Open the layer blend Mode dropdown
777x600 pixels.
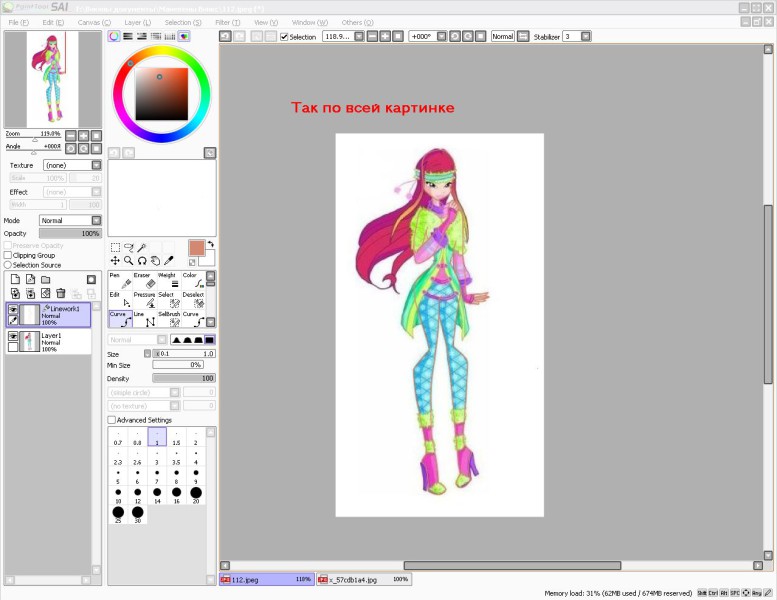coord(97,220)
